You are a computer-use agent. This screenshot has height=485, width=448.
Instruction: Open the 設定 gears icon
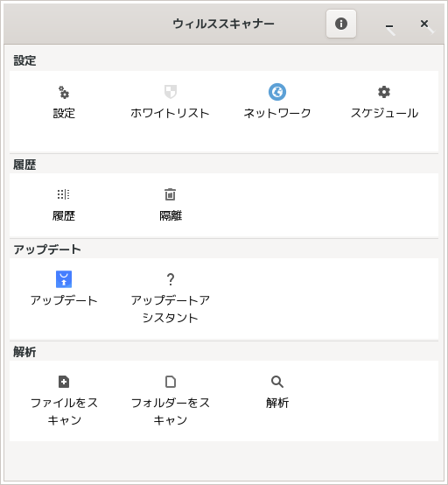(x=64, y=92)
